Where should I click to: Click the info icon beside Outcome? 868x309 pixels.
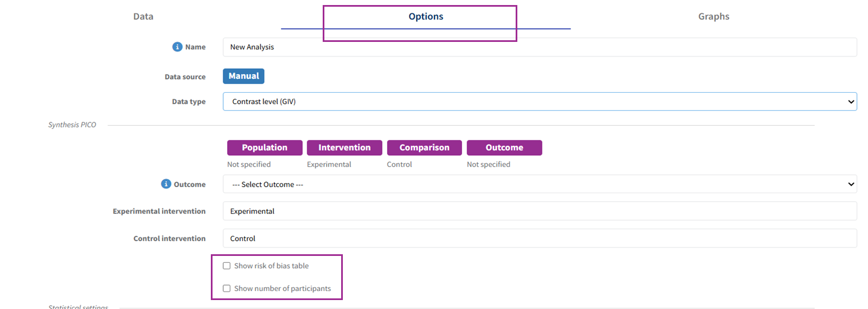166,184
